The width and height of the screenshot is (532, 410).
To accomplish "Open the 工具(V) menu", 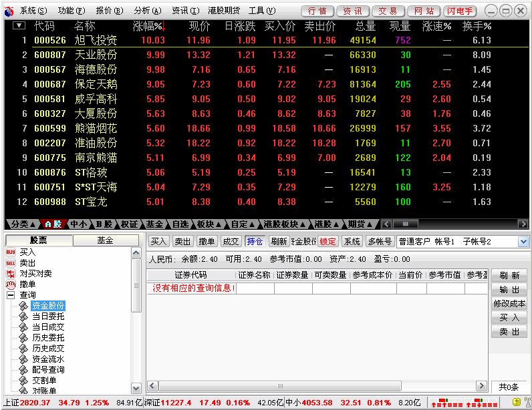I will click(x=262, y=11).
